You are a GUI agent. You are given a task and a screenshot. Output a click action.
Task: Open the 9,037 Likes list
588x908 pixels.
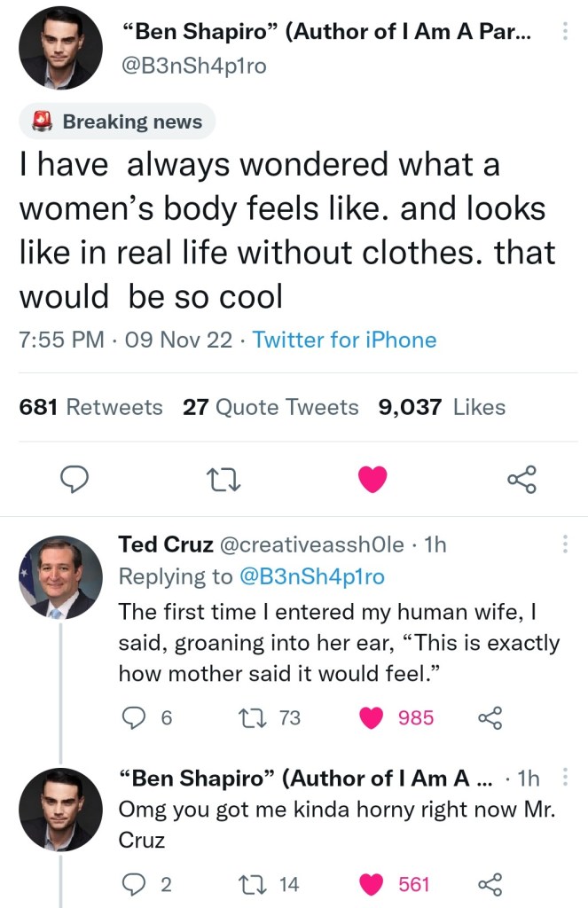(441, 407)
